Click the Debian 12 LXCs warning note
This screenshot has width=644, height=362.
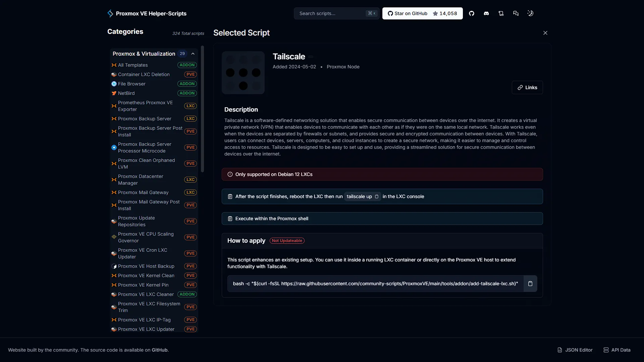382,174
